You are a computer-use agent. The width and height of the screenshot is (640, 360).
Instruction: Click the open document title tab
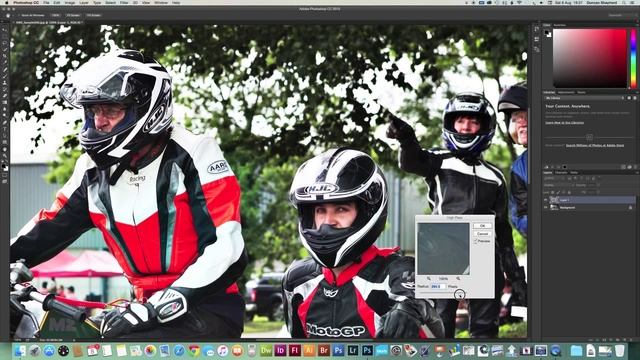tap(48, 22)
